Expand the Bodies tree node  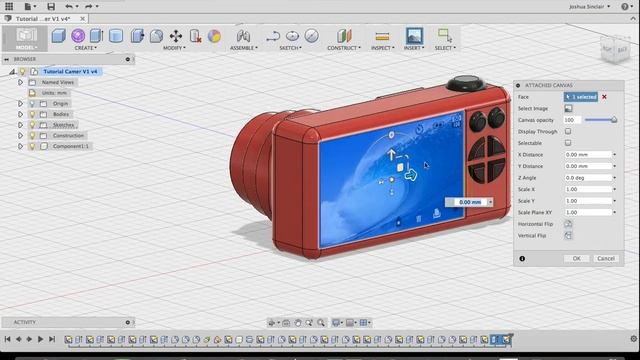[20, 114]
